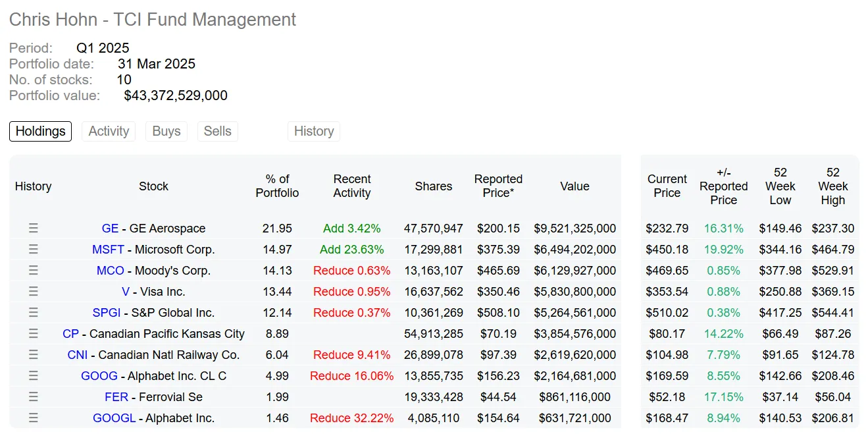Open history icon for Visa Inc. row
The image size is (868, 434).
(34, 292)
